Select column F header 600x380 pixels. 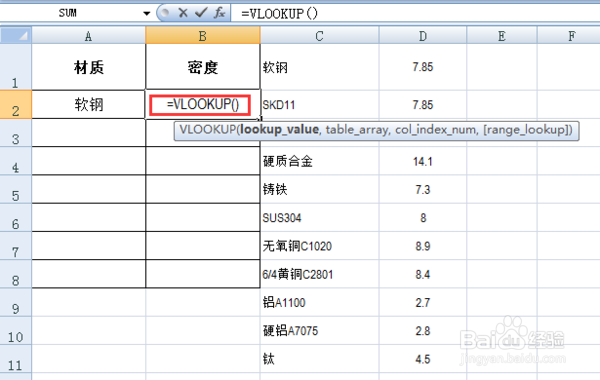click(x=569, y=36)
